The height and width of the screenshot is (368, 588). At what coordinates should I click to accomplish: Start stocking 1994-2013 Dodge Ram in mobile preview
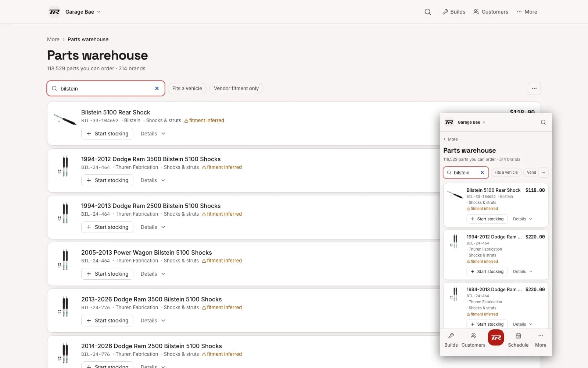point(487,324)
